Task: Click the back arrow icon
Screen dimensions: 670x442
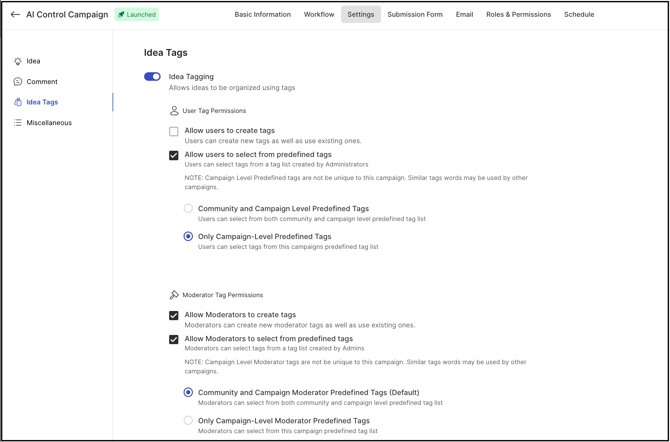Action: [x=15, y=15]
